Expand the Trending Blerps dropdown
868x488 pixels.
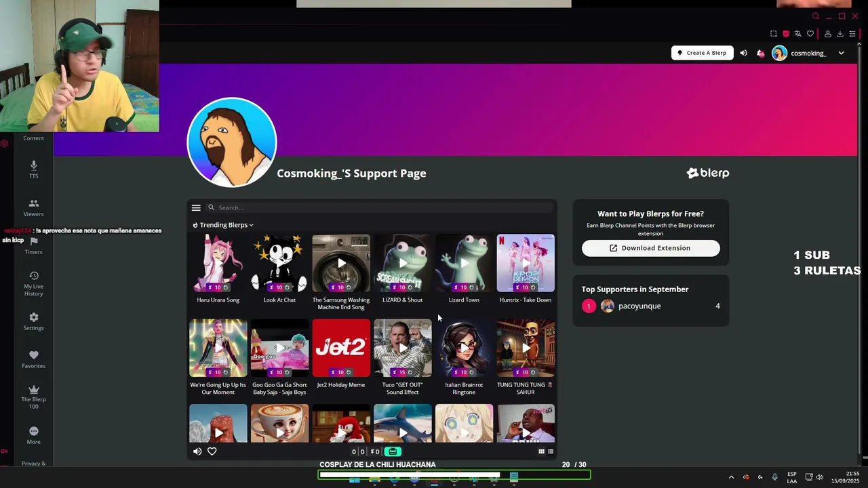[x=223, y=225]
